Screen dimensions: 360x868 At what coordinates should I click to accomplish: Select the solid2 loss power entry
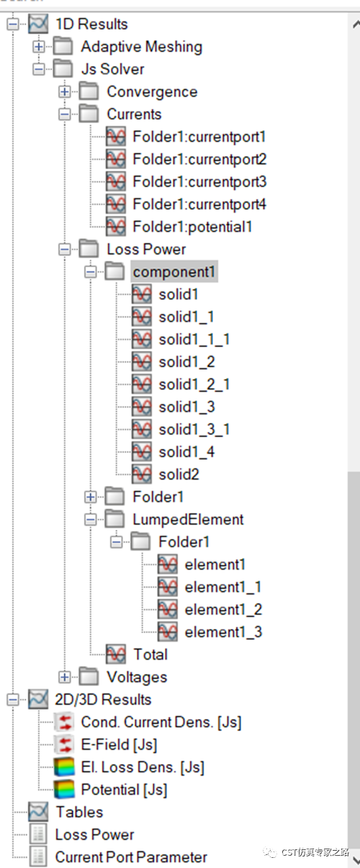179,475
